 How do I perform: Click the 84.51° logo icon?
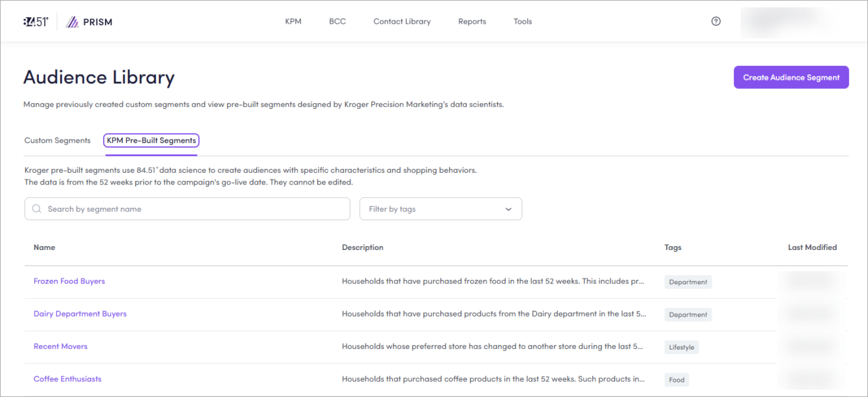click(36, 22)
